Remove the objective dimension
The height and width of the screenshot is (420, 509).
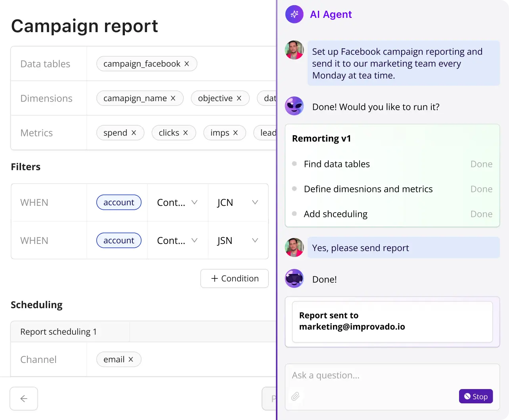click(239, 98)
